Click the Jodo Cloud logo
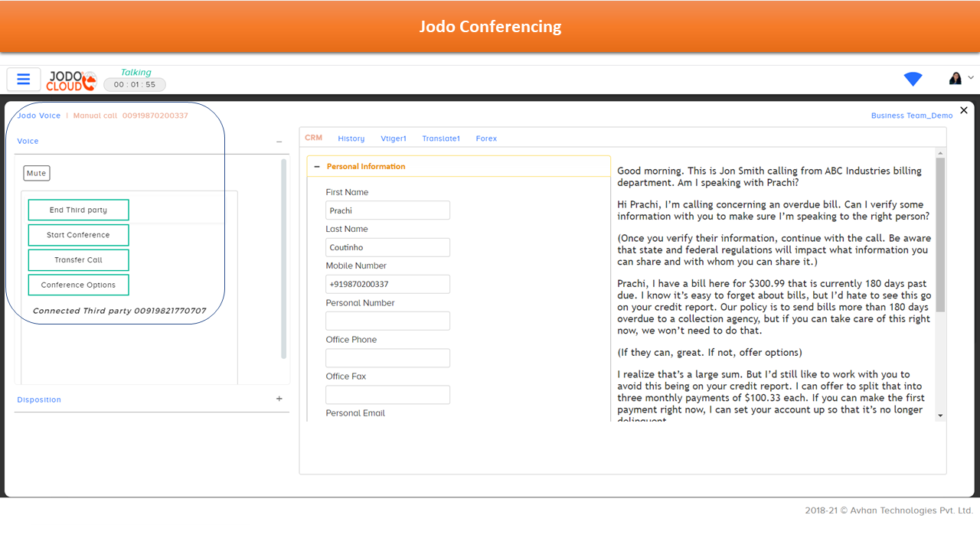This screenshot has height=551, width=980. point(72,80)
